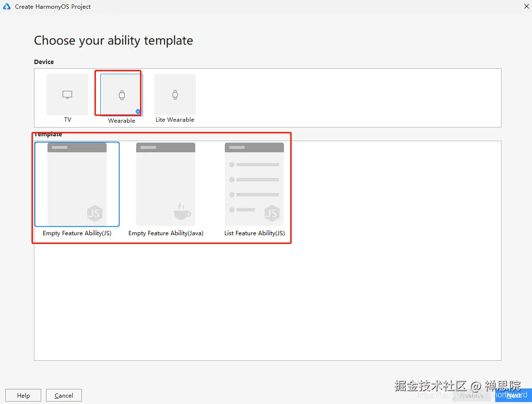The image size is (532, 404).
Task: Click the 'Empty Feature Ability(Java)' label text
Action: [166, 233]
